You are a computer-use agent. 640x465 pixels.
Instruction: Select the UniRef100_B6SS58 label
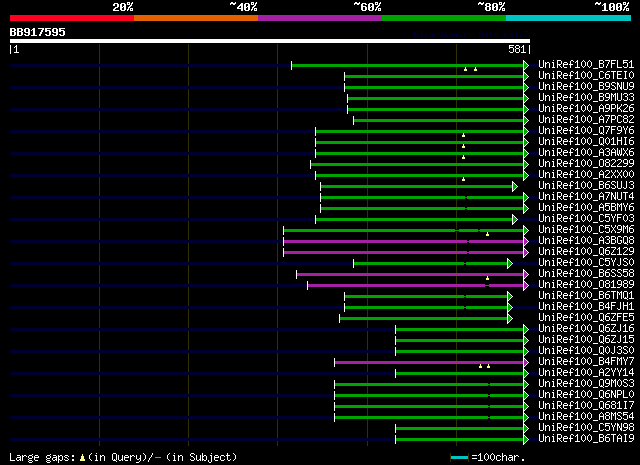click(x=586, y=273)
